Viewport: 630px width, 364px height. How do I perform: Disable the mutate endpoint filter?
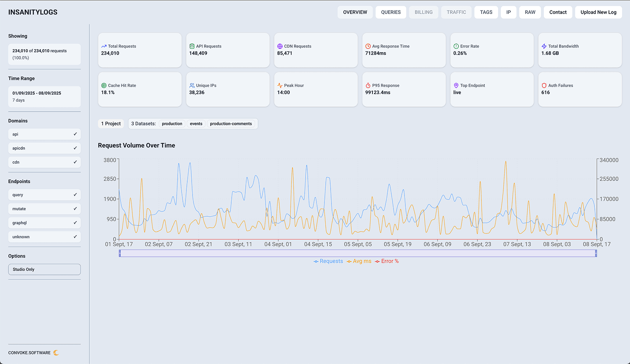click(x=44, y=208)
